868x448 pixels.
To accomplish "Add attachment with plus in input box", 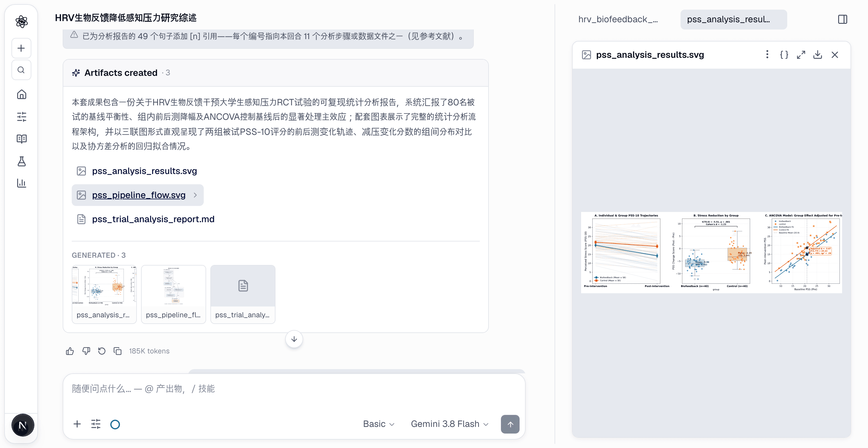I will click(x=77, y=424).
